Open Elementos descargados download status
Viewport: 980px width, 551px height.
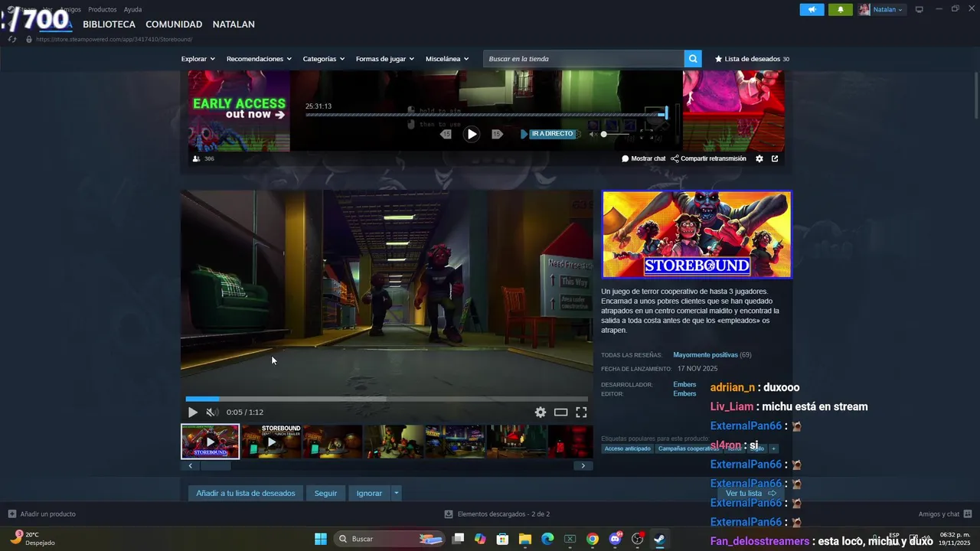[x=498, y=514]
